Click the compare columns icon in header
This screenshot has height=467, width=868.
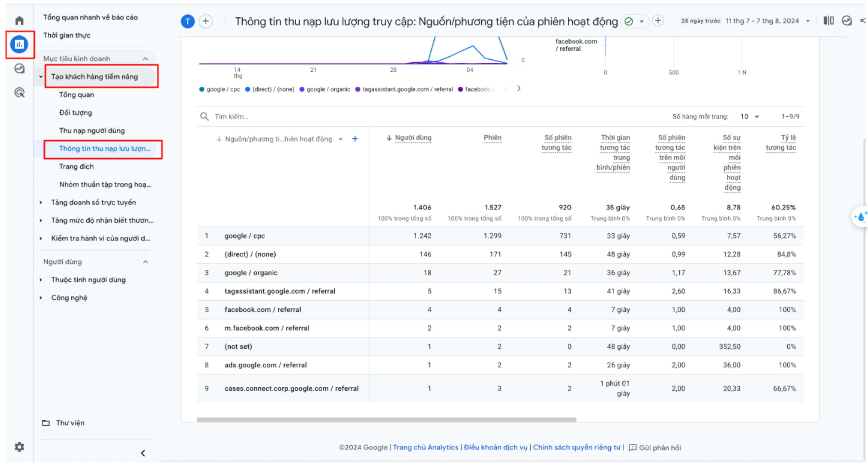click(x=828, y=21)
